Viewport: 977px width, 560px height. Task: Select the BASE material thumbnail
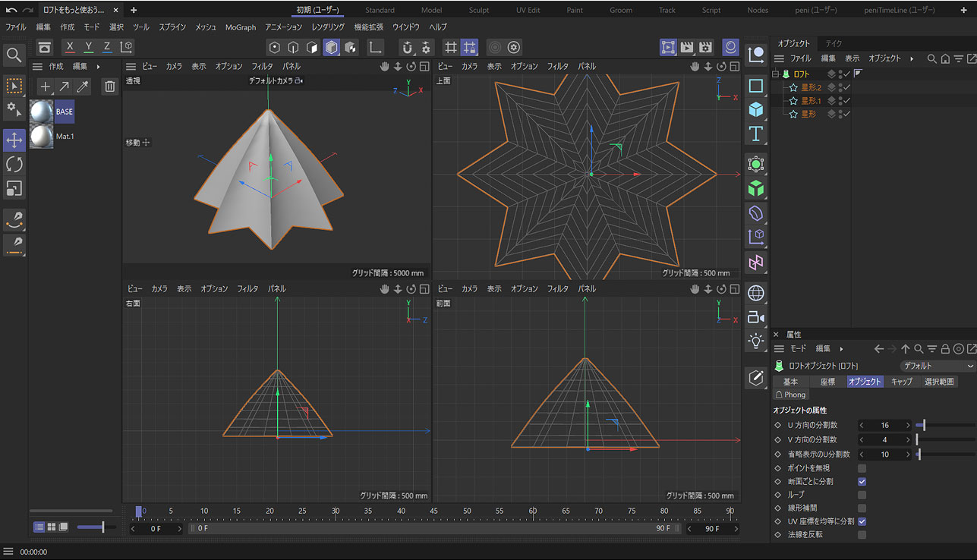tap(41, 112)
